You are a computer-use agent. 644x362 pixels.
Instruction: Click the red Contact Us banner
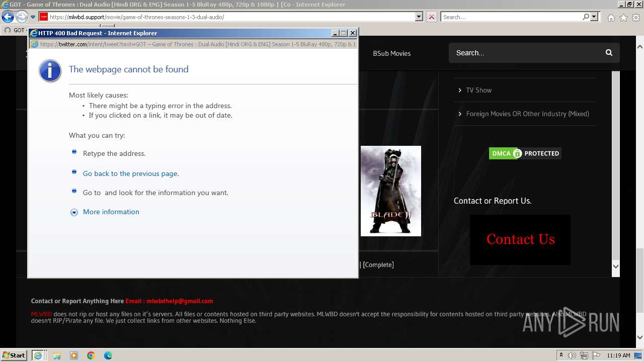click(520, 239)
